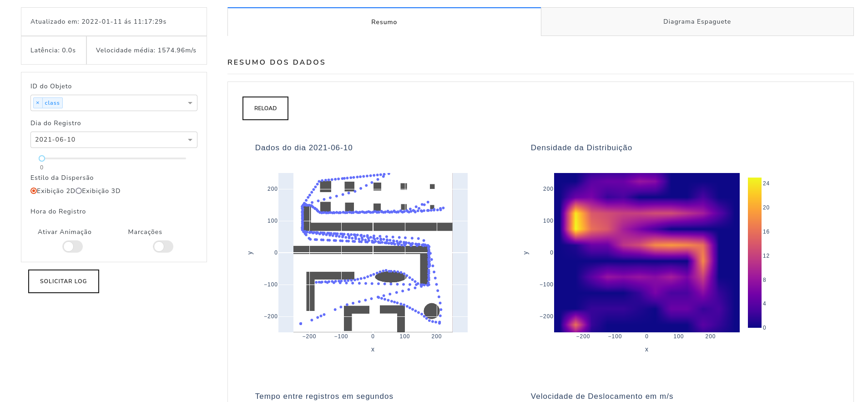Click the RELOAD button
This screenshot has height=402, width=868.
[265, 108]
